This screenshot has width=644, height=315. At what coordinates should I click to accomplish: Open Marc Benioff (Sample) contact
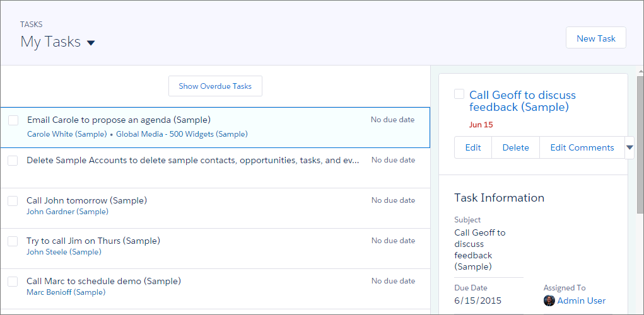(66, 292)
